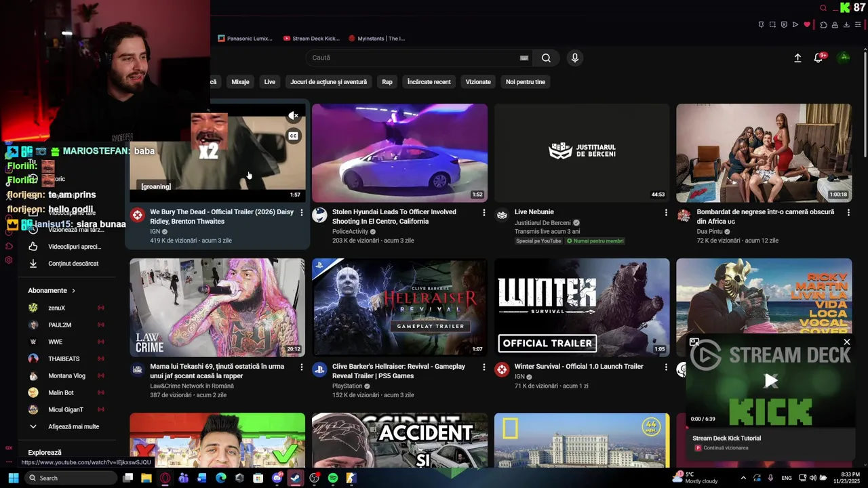Close the miniplayer with X

tap(846, 342)
